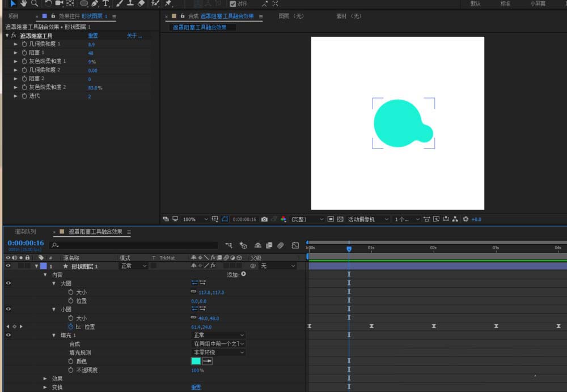Toggle visibility of 形状图层 1 layer
This screenshot has width=567, height=392.
[x=8, y=266]
